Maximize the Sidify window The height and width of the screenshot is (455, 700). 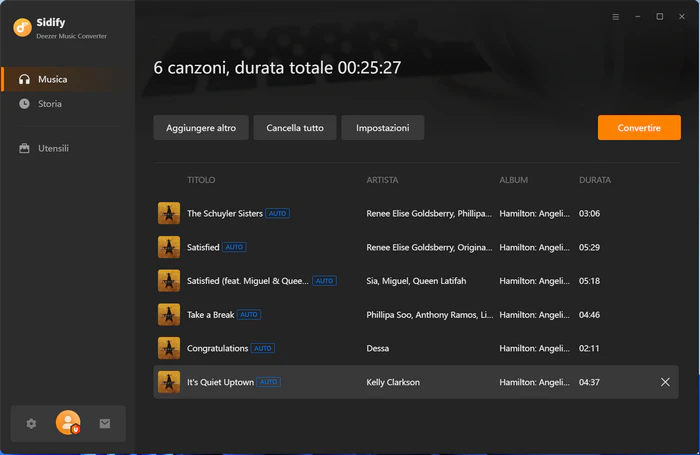(659, 17)
